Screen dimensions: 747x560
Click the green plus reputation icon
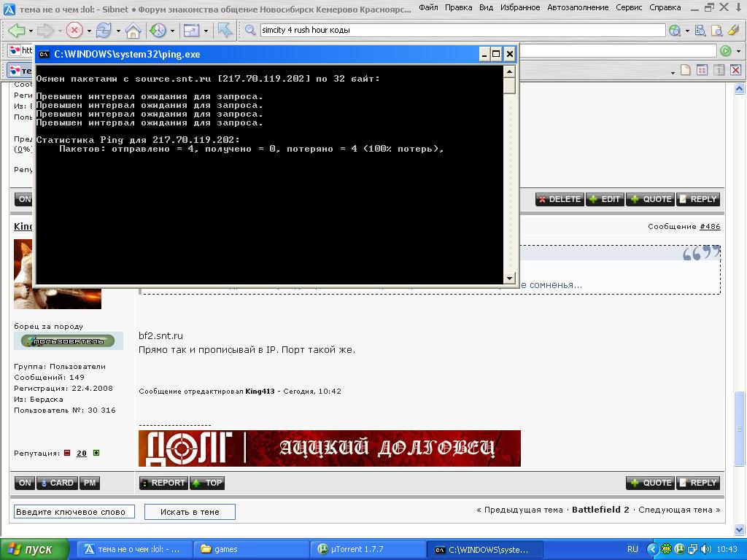[x=96, y=453]
